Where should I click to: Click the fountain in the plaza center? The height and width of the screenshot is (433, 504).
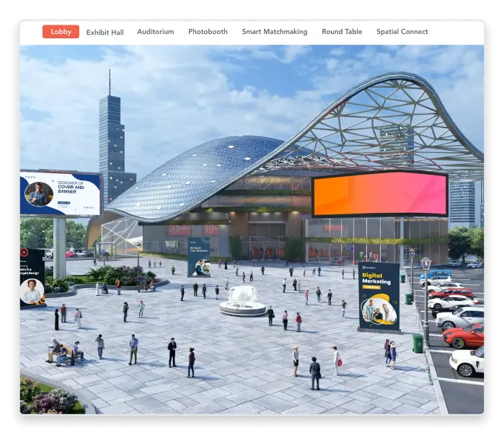coord(242,301)
